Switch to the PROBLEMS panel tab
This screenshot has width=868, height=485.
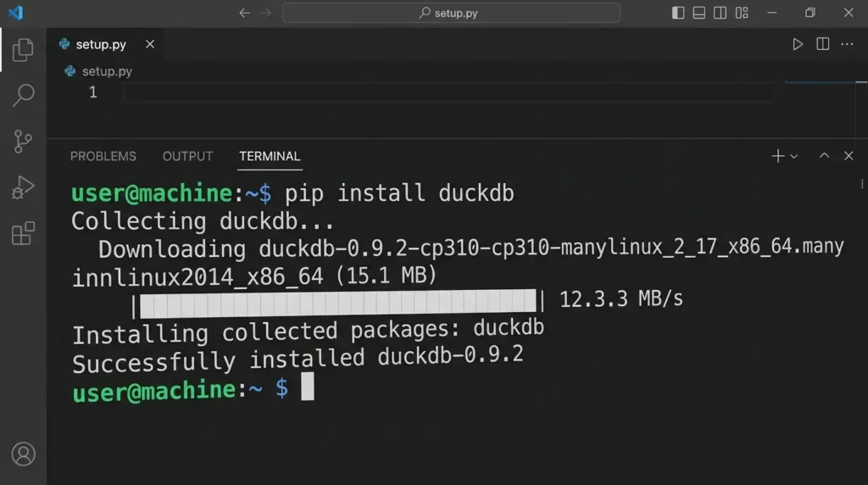pyautogui.click(x=103, y=156)
